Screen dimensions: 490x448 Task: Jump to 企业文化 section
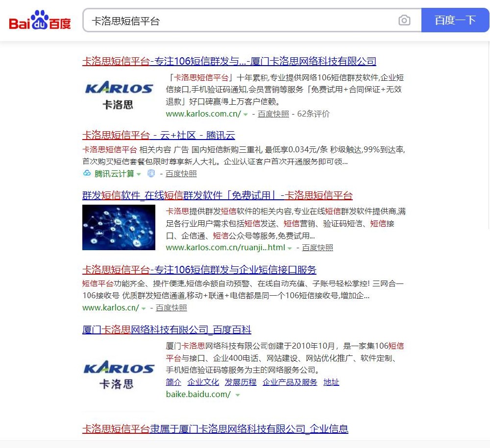coord(203,382)
